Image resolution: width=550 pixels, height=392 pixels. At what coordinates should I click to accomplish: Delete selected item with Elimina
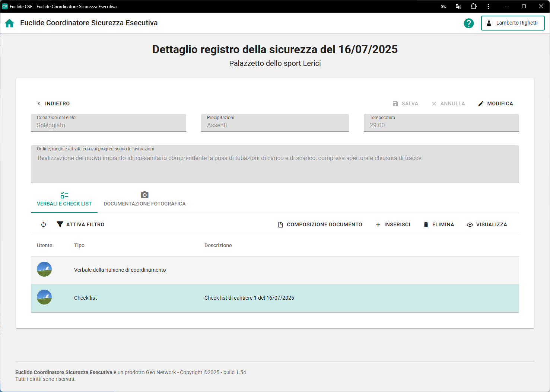click(x=439, y=224)
